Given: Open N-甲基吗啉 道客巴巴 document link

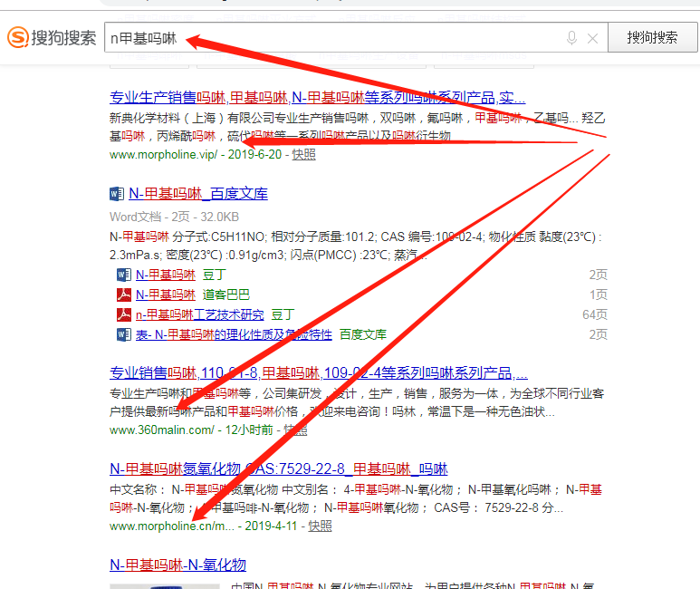Looking at the screenshot, I should coord(166,294).
